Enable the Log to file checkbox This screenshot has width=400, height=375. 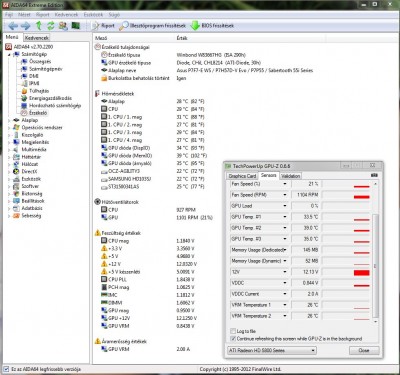[233, 331]
